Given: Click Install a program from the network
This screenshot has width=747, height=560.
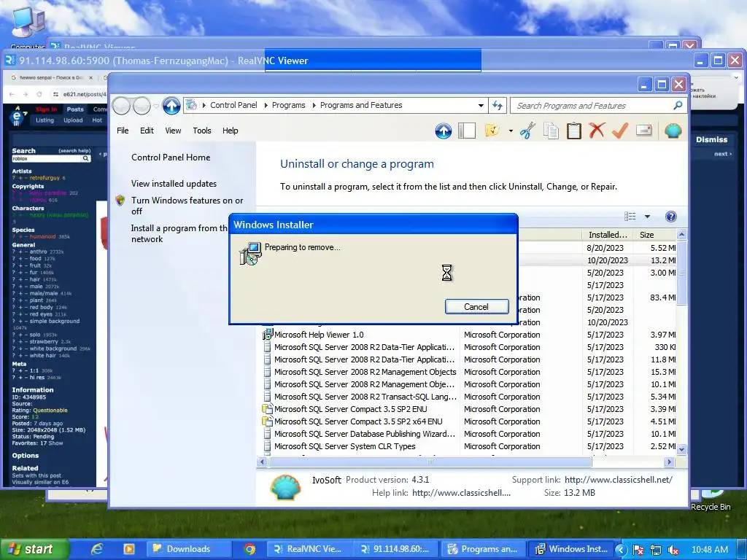Looking at the screenshot, I should [179, 233].
